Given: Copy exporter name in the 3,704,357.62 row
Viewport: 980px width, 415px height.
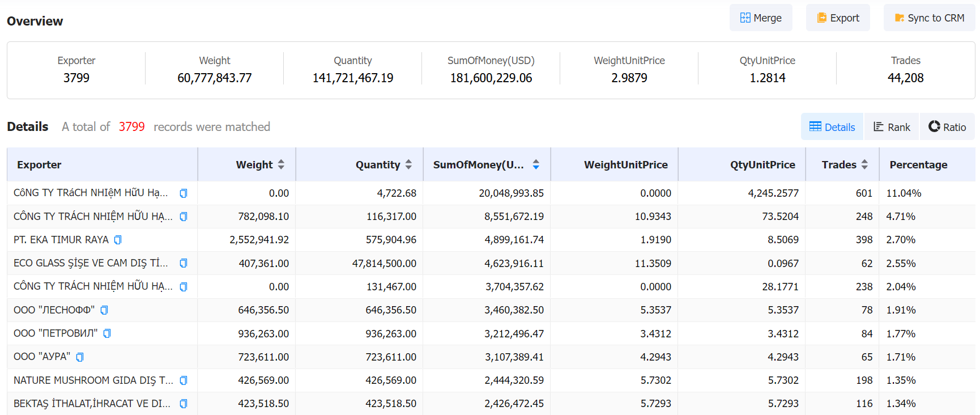Looking at the screenshot, I should (184, 287).
